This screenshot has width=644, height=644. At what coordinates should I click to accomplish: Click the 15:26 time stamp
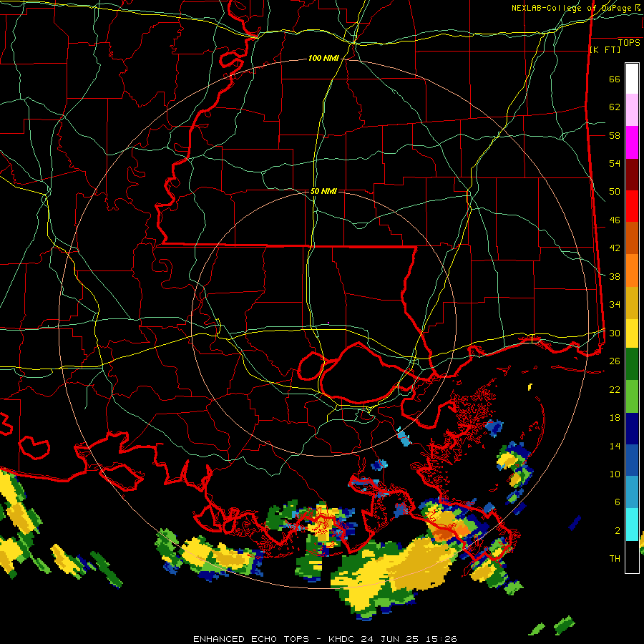[443, 639]
